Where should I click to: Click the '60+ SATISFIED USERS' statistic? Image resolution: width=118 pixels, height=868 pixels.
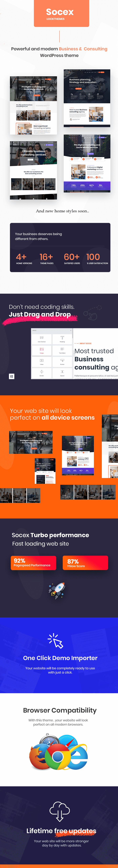72,258
